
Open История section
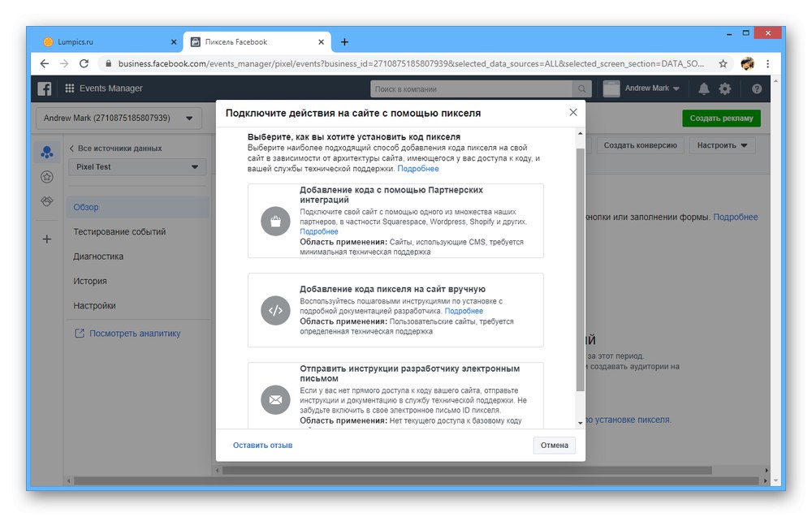(90, 281)
